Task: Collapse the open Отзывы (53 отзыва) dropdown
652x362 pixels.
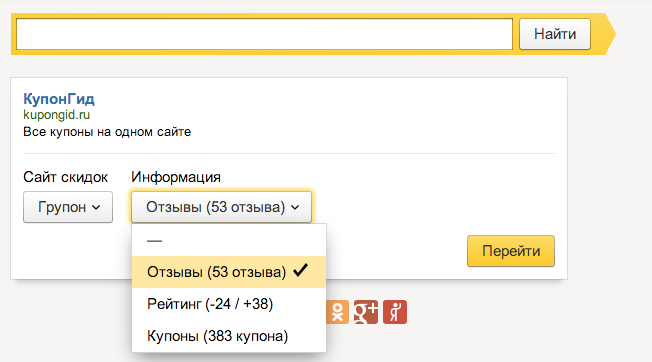Action: pos(221,207)
